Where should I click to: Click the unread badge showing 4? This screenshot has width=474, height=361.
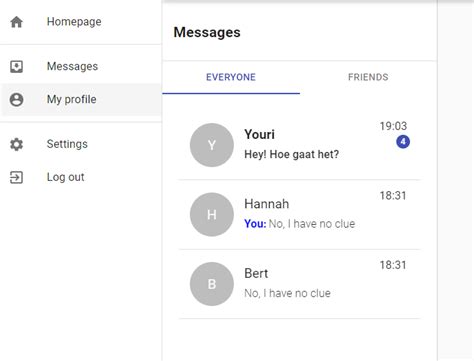point(403,142)
